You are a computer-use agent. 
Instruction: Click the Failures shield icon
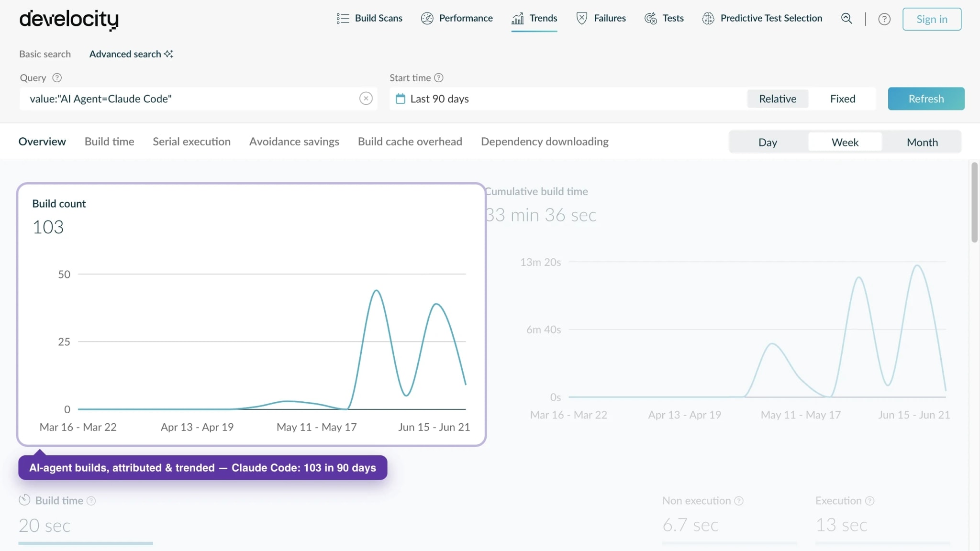tap(581, 18)
